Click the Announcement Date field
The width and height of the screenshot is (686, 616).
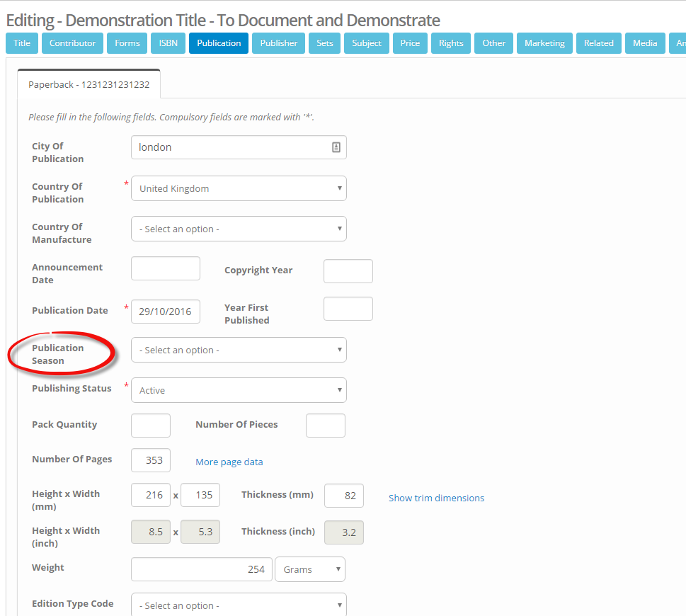[x=166, y=268]
